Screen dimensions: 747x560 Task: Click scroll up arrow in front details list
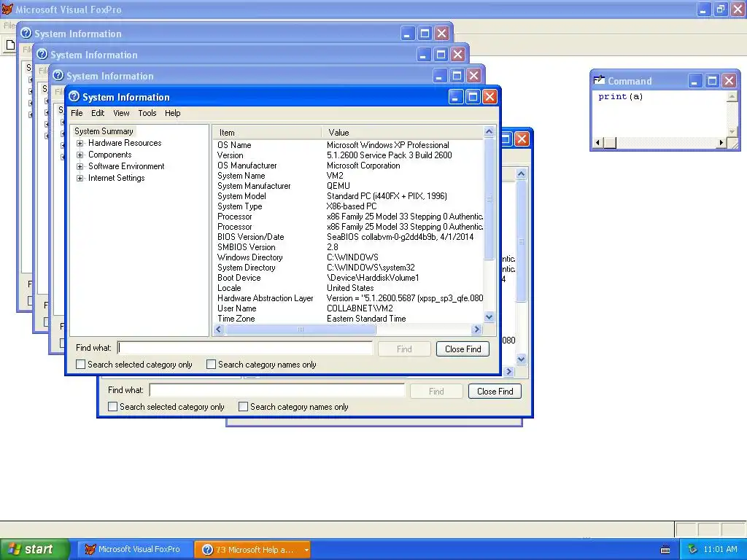(x=489, y=131)
